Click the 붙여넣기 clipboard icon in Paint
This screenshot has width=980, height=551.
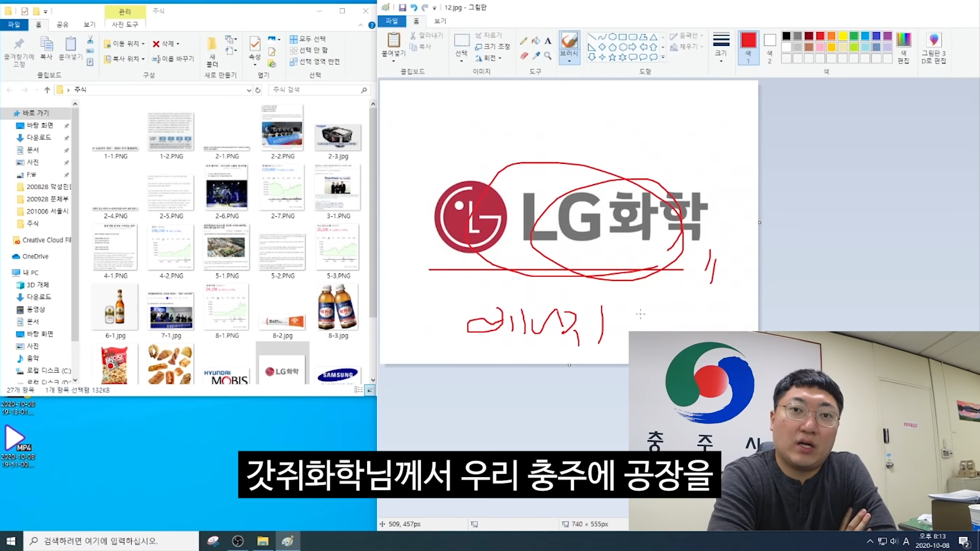[x=394, y=40]
